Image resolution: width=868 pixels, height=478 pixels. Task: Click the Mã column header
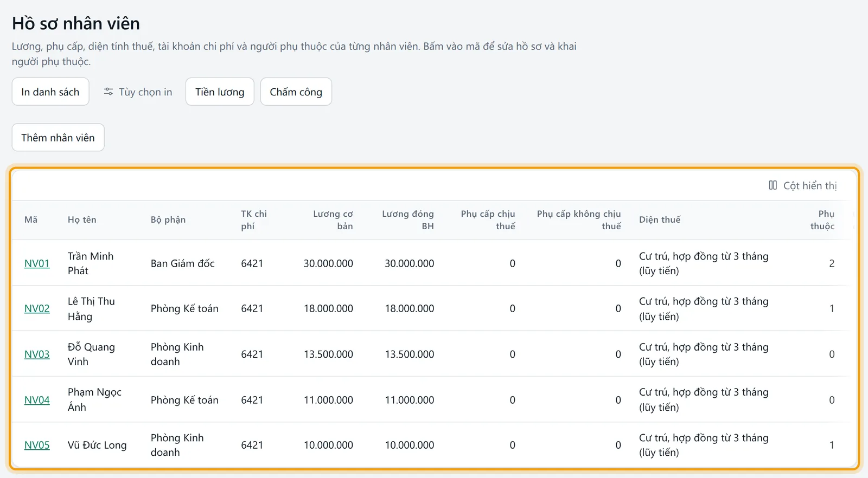[31, 219]
